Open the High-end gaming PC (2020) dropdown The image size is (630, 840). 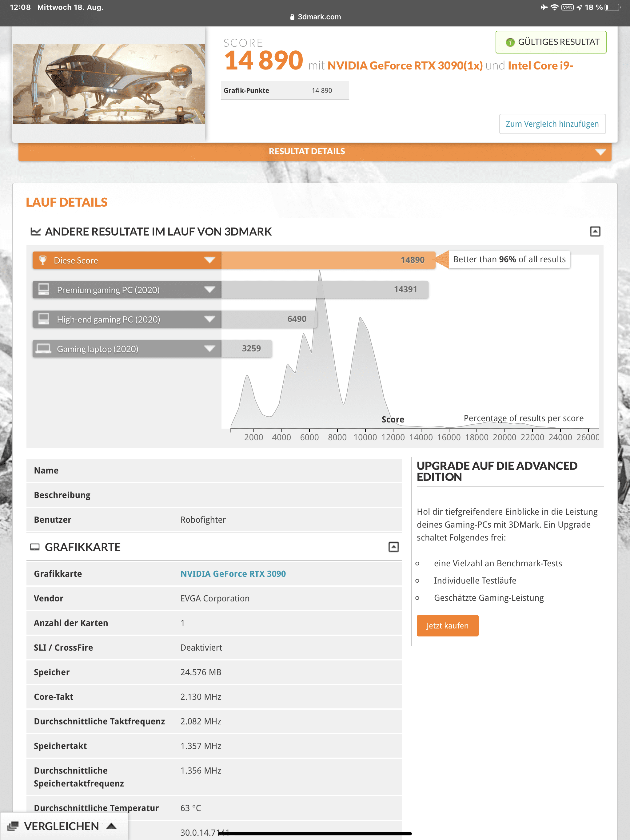point(209,319)
